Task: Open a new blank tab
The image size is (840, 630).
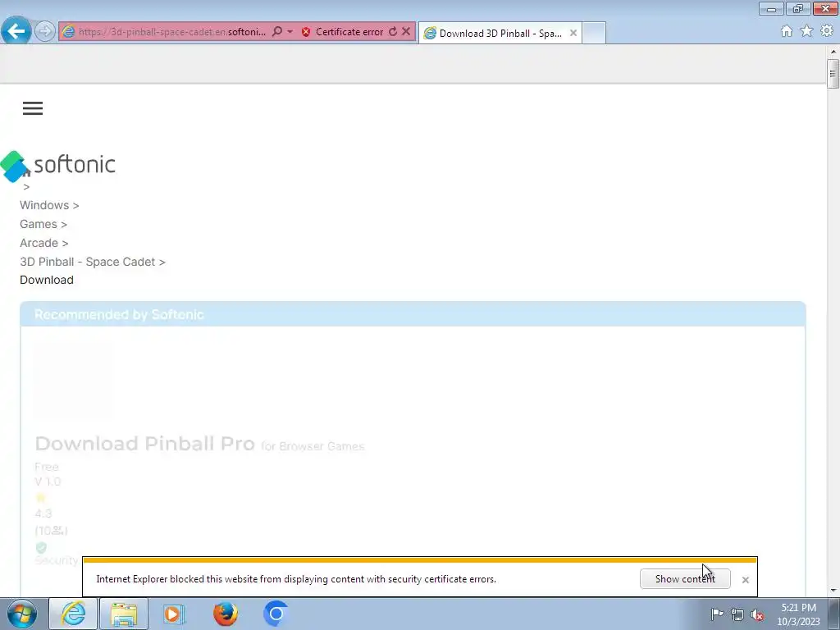Action: (594, 33)
